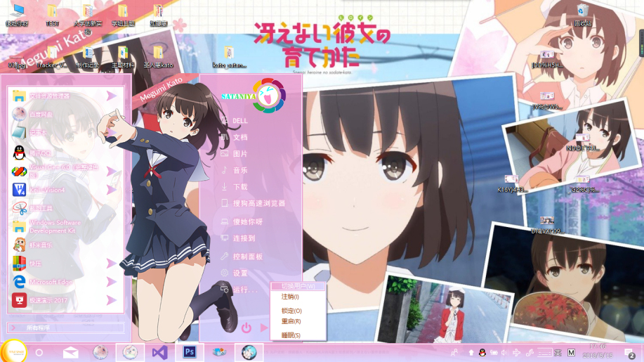Expand 极速演示 2017 jump list arrow
The width and height of the screenshot is (644, 362).
(111, 300)
